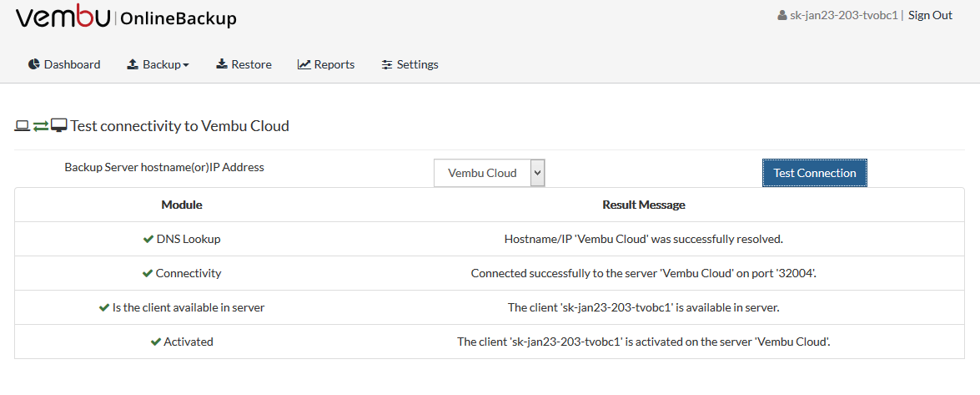The width and height of the screenshot is (980, 395).
Task: Expand the Backup menu caret
Action: point(186,65)
